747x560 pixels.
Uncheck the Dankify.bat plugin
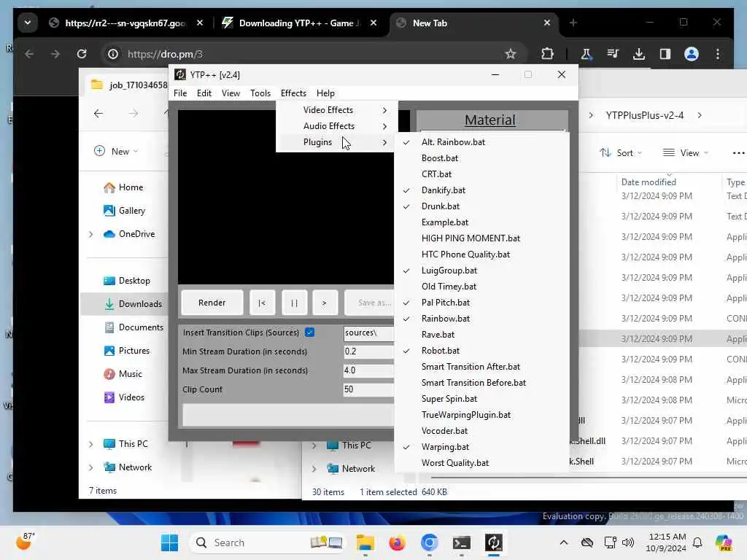[x=481, y=190]
